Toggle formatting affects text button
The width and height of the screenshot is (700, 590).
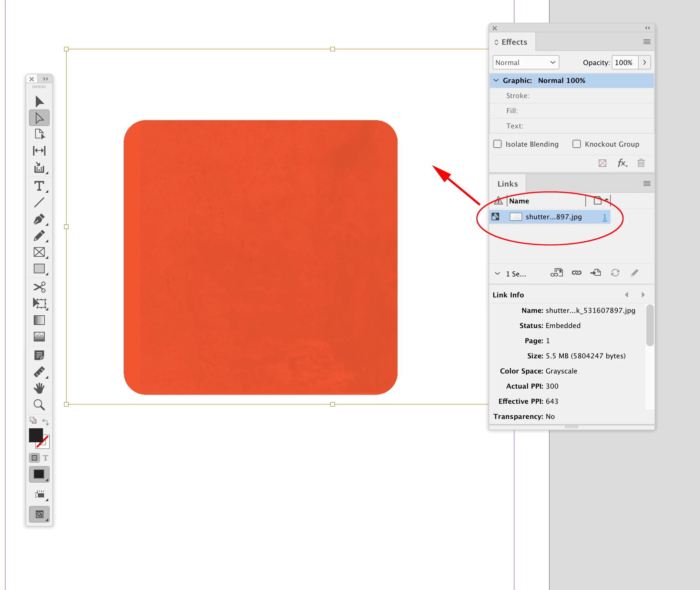45,458
